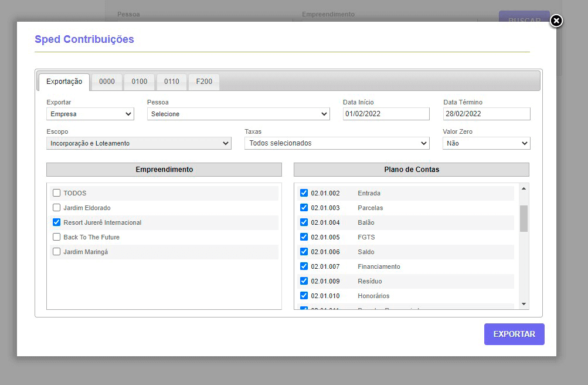This screenshot has width=588, height=385.
Task: Open the Escopo dropdown
Action: 139,143
